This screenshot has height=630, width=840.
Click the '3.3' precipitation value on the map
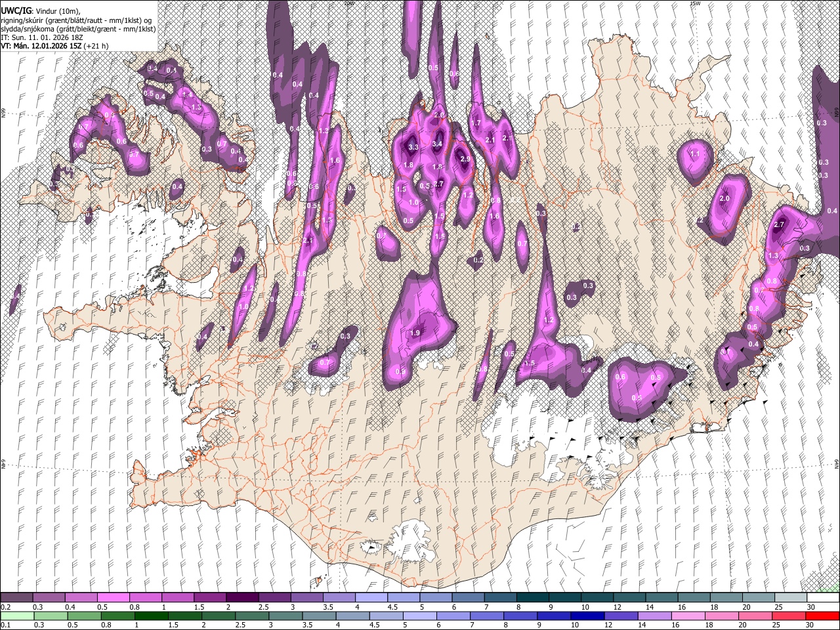(413, 148)
